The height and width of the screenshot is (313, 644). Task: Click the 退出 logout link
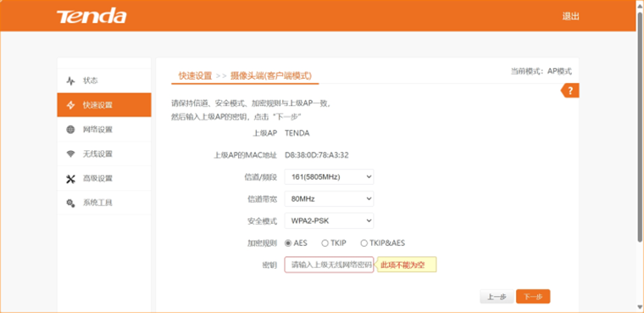coord(570,16)
